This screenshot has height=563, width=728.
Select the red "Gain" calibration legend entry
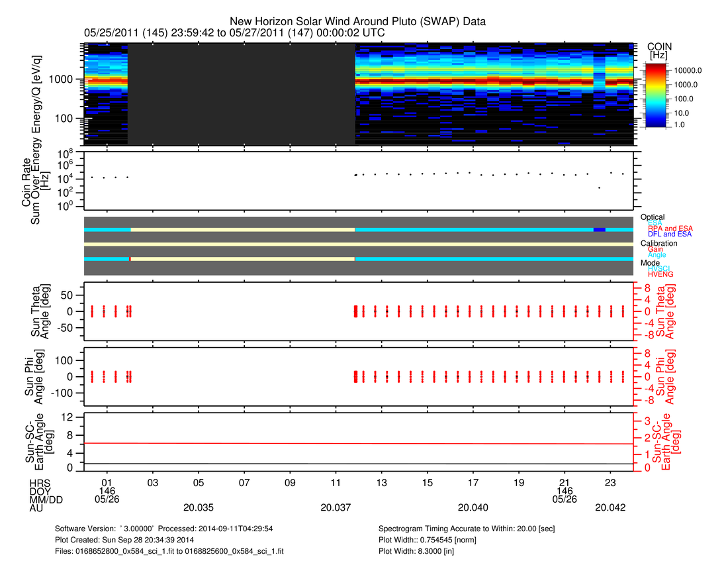[x=655, y=249]
